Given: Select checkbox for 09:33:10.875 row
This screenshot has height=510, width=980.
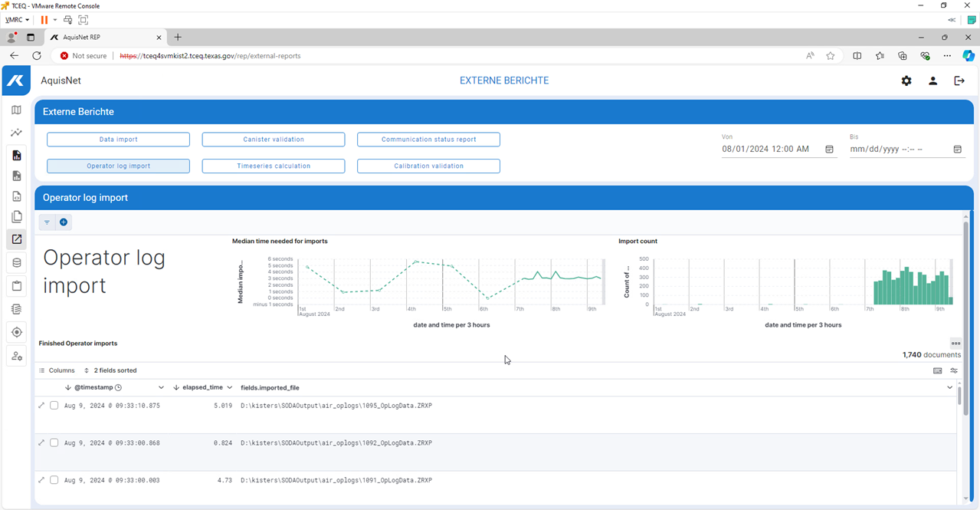Looking at the screenshot, I should pyautogui.click(x=54, y=406).
